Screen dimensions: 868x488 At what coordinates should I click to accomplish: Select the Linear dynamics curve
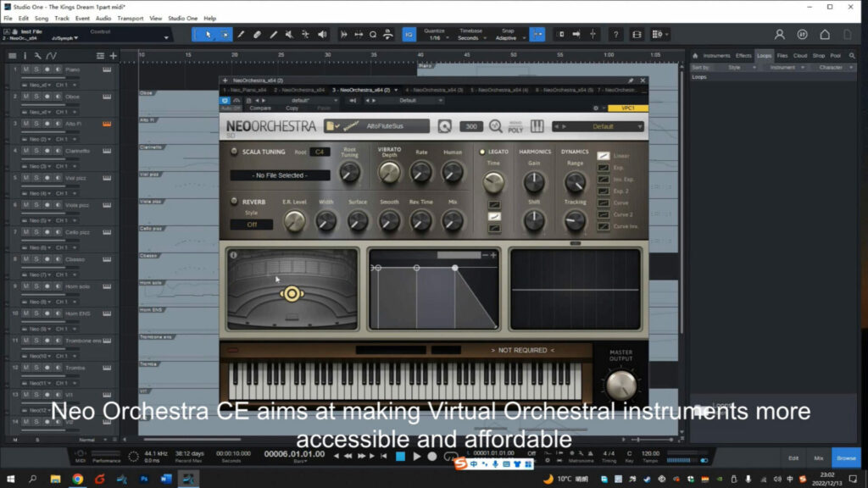604,156
